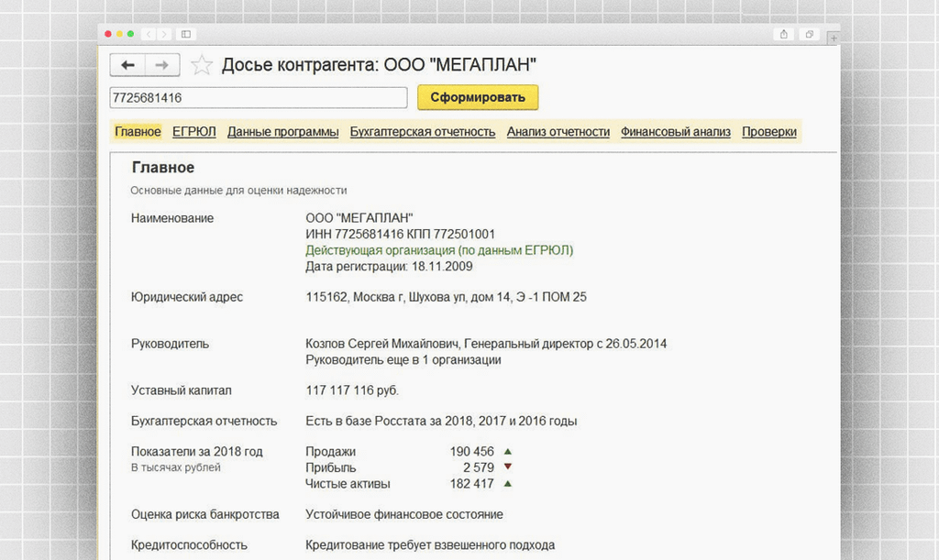Click the Прибыль row label
Screen dimensions: 939x560
click(330, 467)
